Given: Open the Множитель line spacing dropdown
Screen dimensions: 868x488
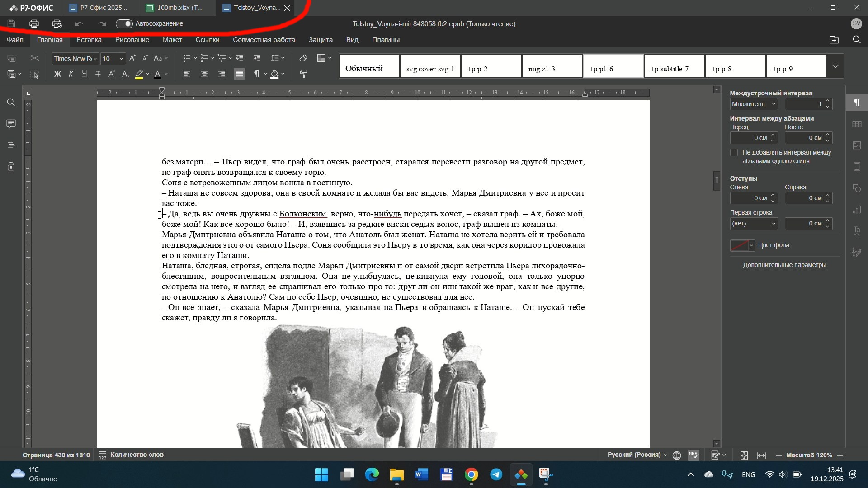Looking at the screenshot, I should pos(754,104).
